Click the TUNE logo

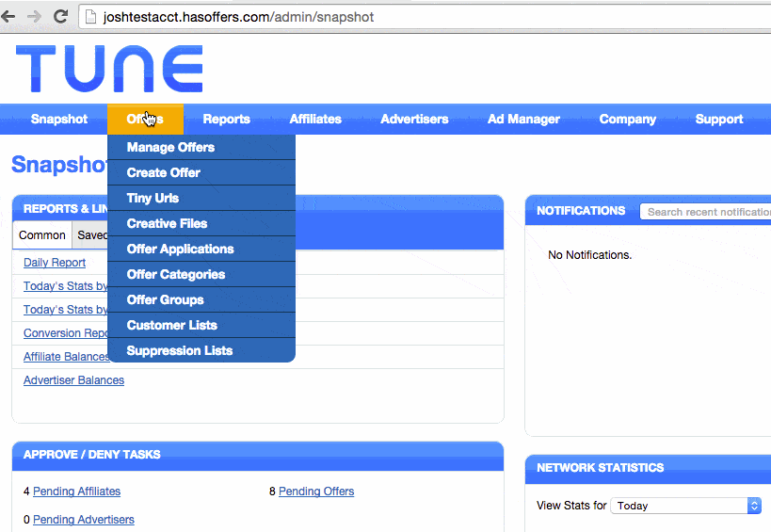109,69
